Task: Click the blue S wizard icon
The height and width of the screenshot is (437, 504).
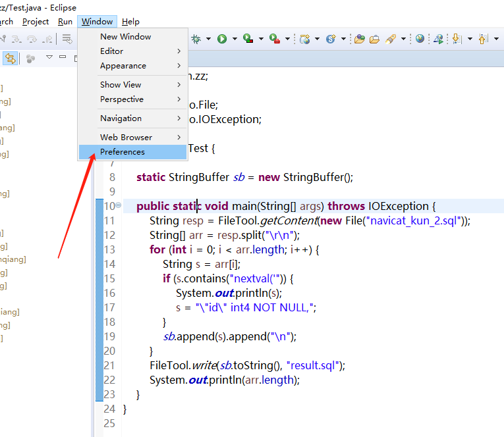Action: coord(331,39)
